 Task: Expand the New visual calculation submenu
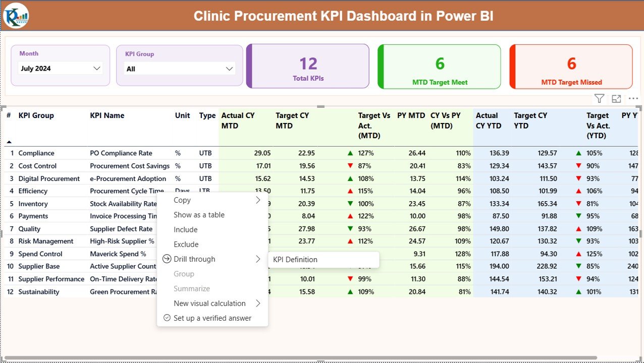coord(257,304)
